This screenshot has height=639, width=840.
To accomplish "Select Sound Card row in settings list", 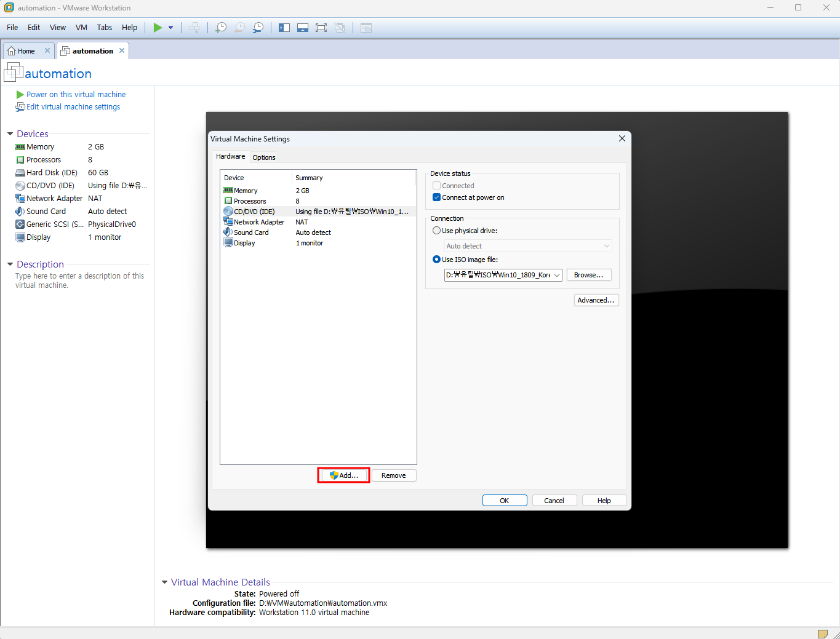I will [x=318, y=232].
